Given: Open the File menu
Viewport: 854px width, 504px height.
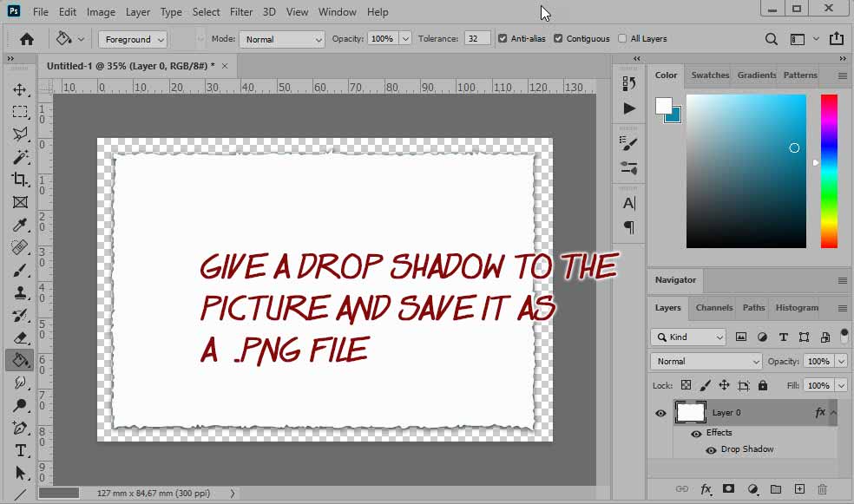Looking at the screenshot, I should click(40, 12).
